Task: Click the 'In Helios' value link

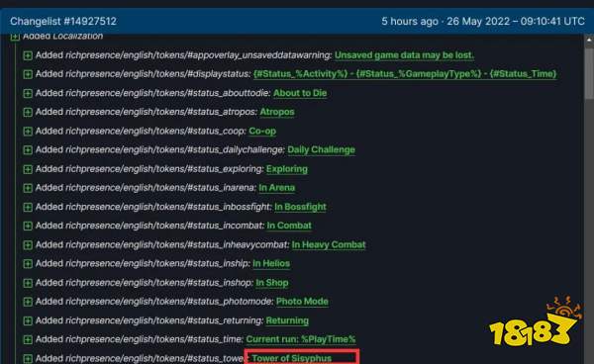Action: point(271,263)
